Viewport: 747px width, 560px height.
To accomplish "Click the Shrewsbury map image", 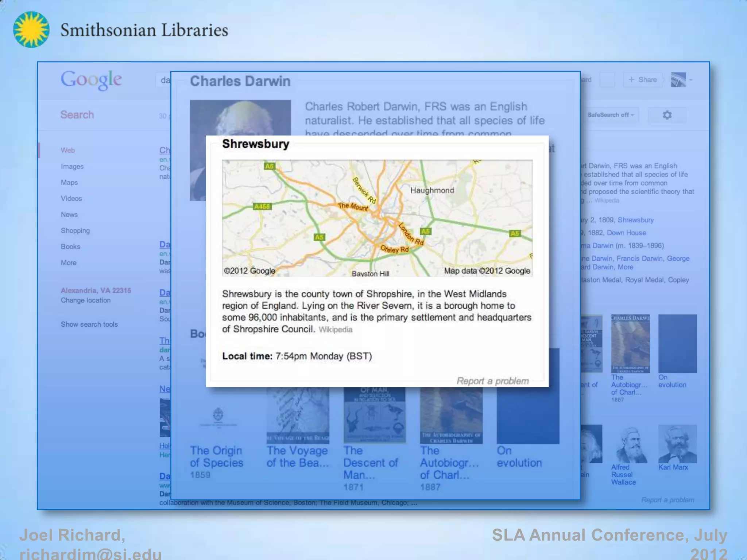I will 377,218.
